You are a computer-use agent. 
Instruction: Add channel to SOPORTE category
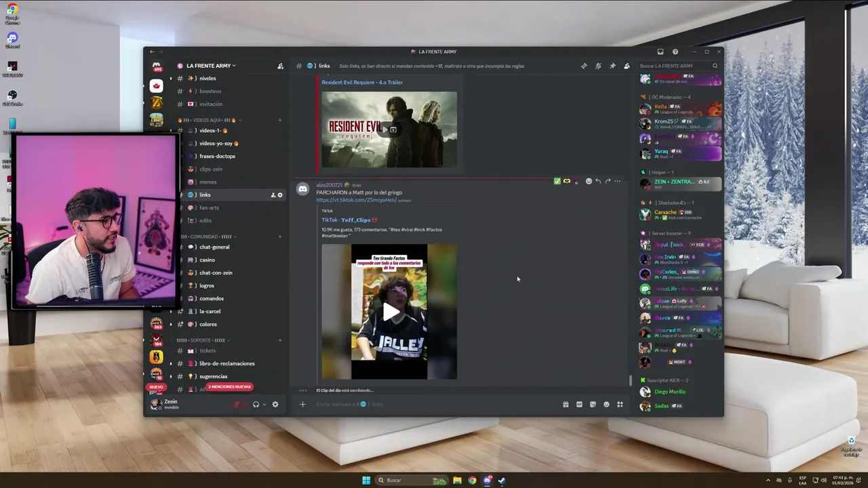coord(280,340)
